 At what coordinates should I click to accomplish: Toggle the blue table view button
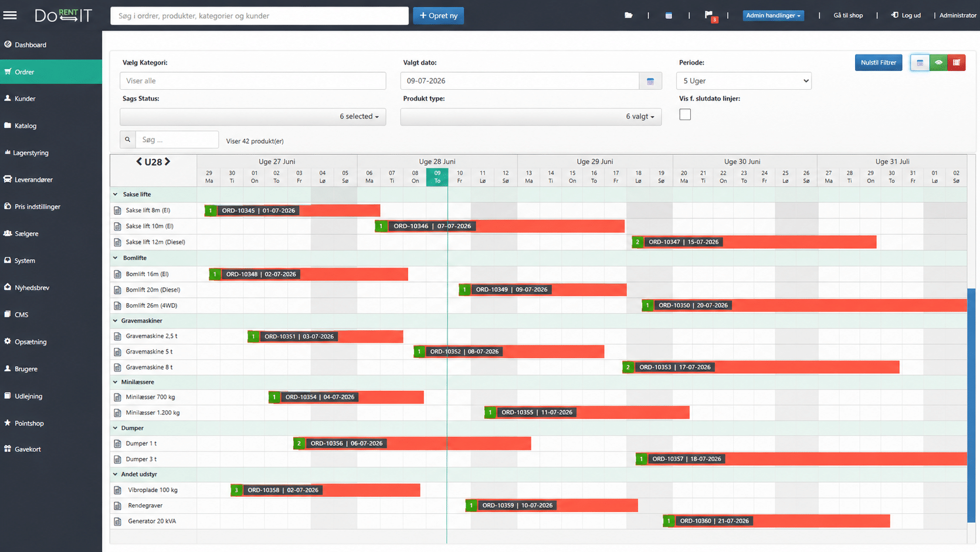[920, 62]
